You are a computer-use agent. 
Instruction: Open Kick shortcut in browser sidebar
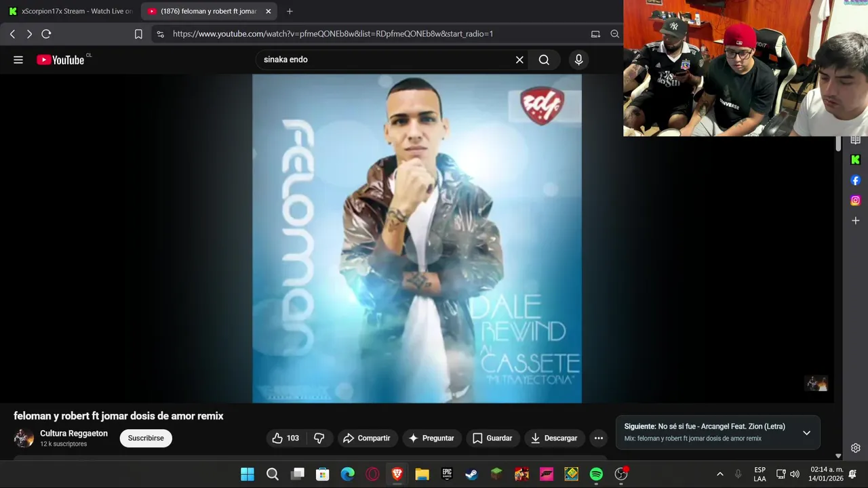[855, 160]
